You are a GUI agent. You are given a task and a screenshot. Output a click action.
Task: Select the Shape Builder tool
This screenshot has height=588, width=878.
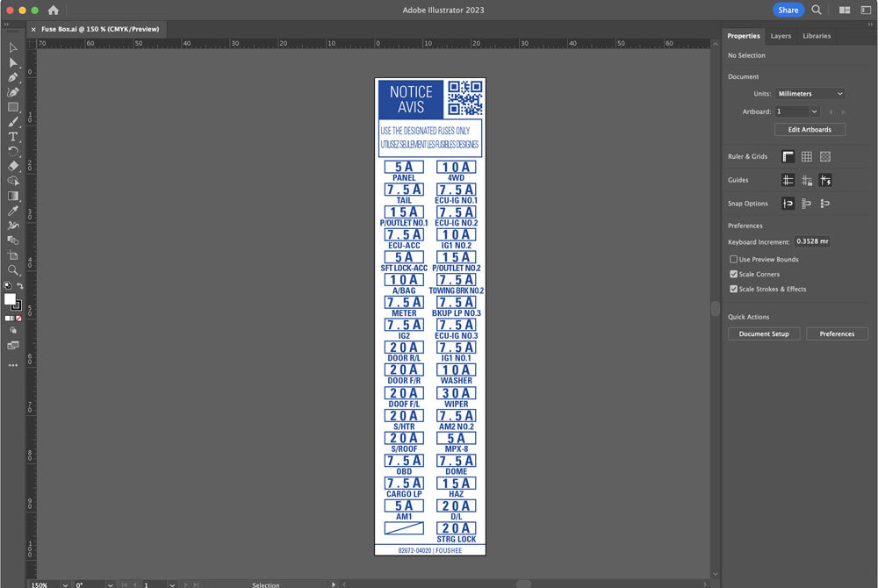coord(13,181)
